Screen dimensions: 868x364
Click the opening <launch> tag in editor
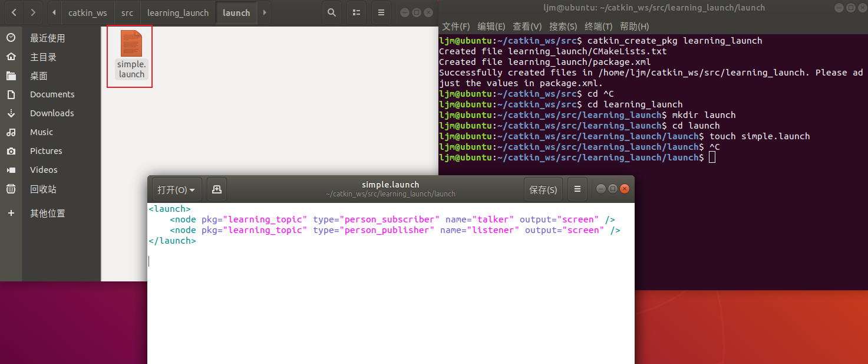click(x=170, y=209)
